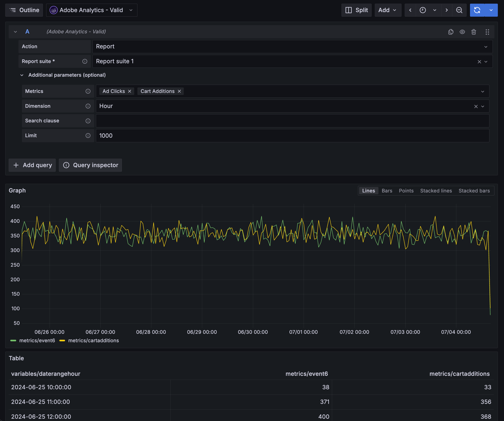Toggle query A visibility eye icon
This screenshot has width=504, height=421.
(x=462, y=32)
